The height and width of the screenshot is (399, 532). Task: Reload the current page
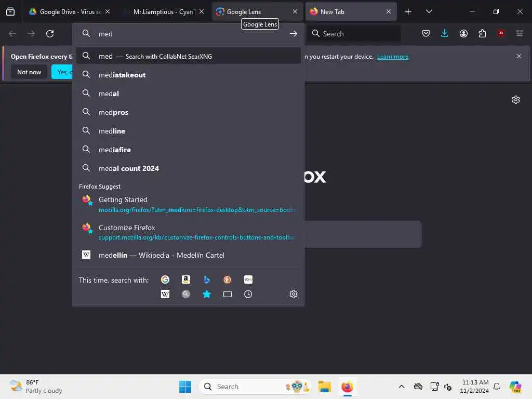click(x=50, y=34)
